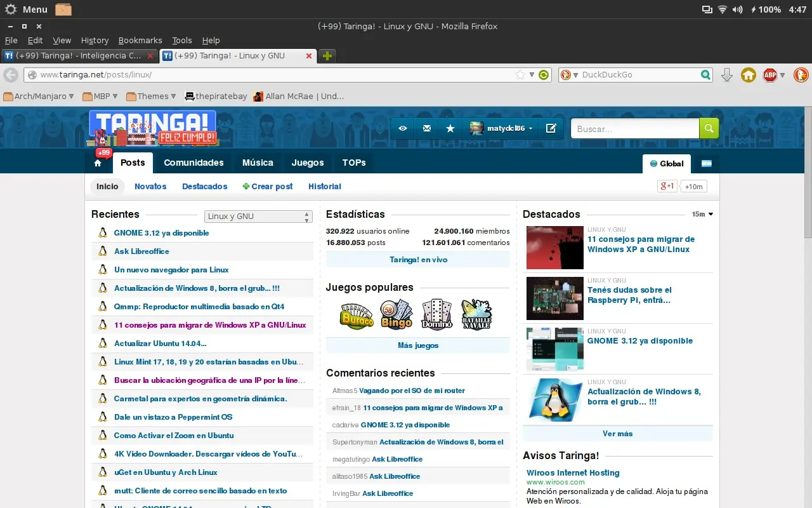Open the Tools menu

point(182,40)
